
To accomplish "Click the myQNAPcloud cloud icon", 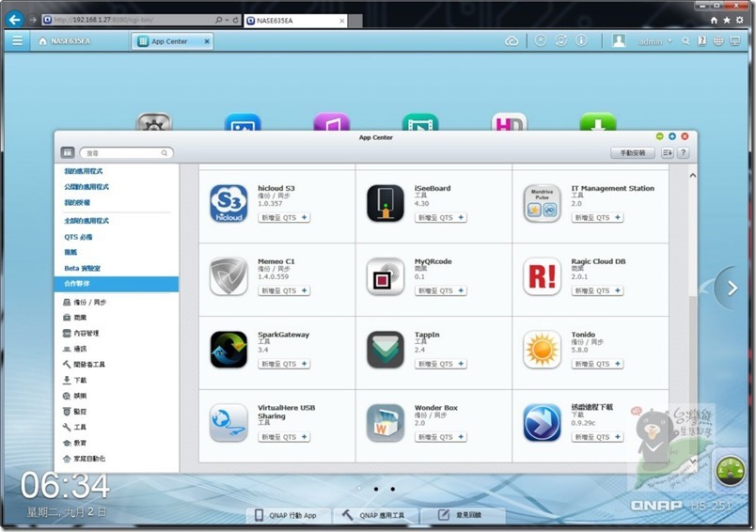I will coord(512,41).
